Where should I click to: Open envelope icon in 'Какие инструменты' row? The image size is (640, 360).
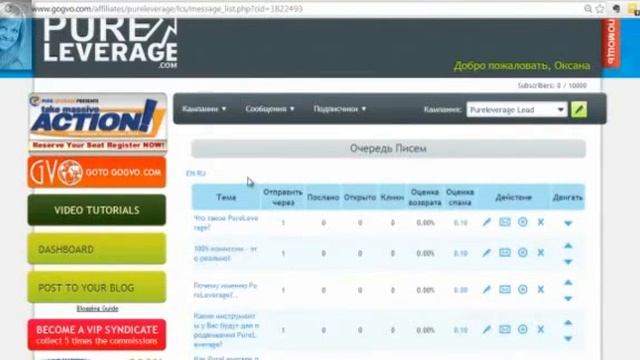pos(505,329)
